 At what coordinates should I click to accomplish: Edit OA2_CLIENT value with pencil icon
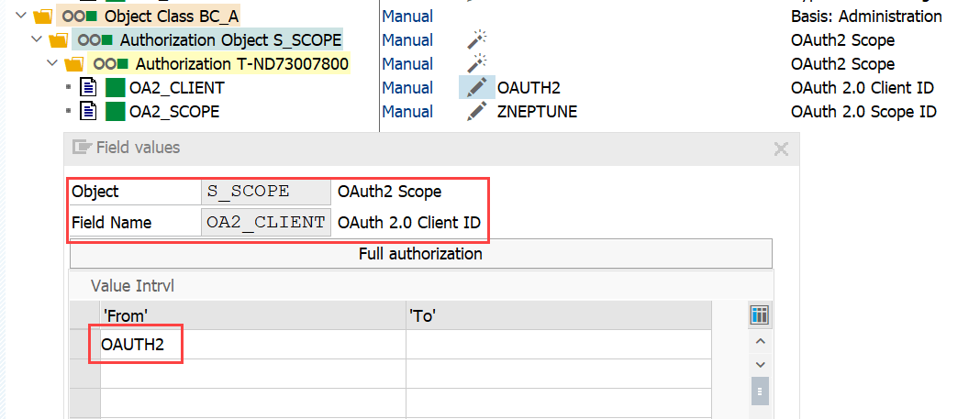[477, 87]
